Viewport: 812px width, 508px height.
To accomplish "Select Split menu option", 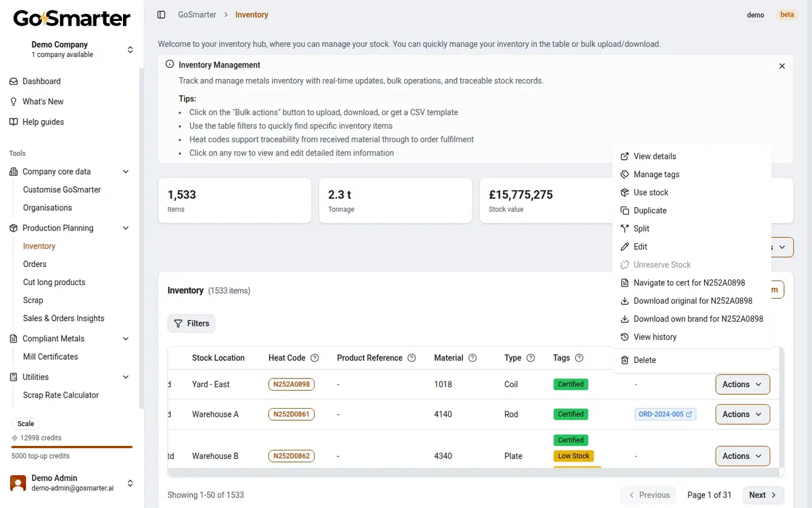I will pyautogui.click(x=691, y=228).
